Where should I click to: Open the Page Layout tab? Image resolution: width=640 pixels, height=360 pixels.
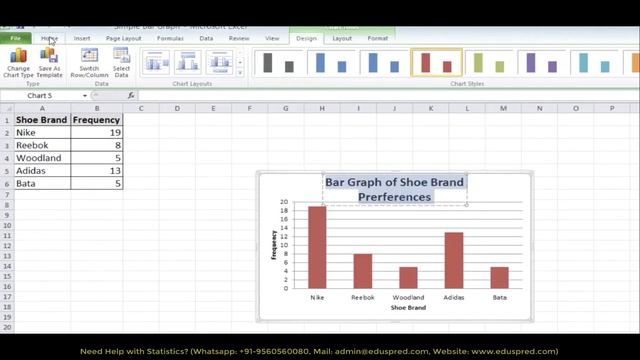[x=124, y=38]
